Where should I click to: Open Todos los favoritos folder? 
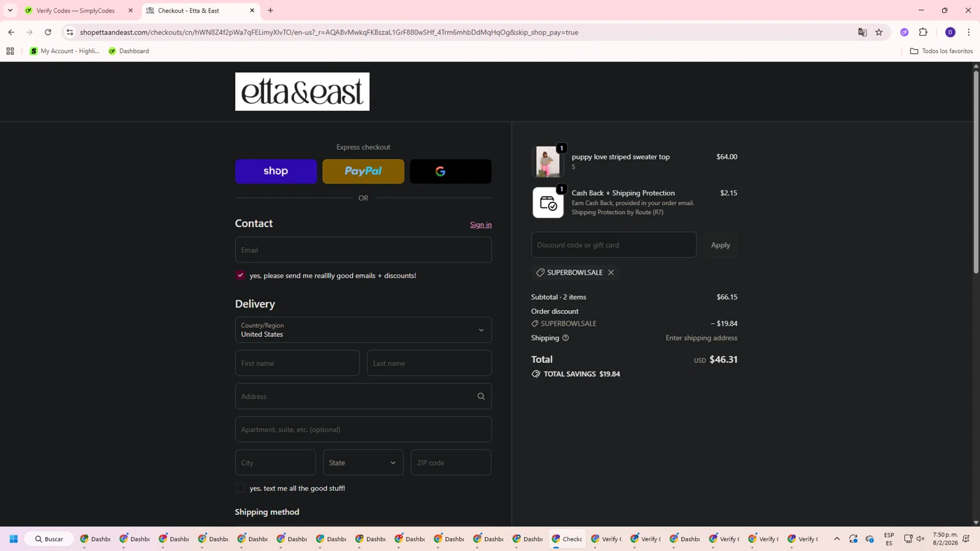[941, 51]
